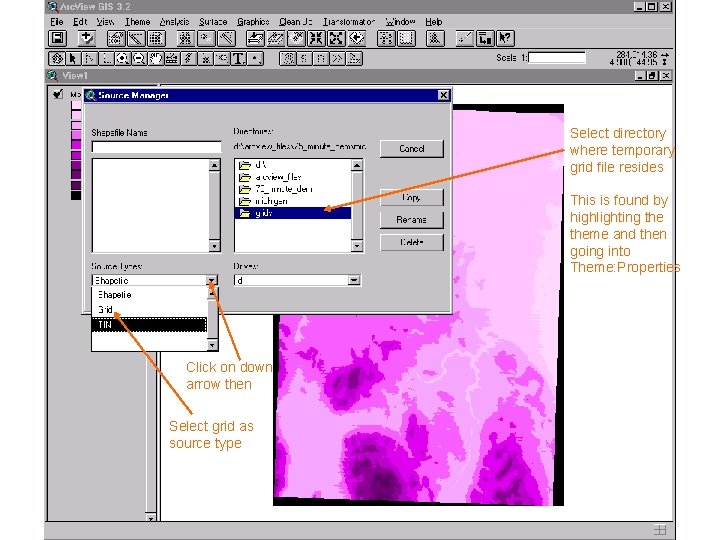
Task: Open the Source Types dropdown arrow
Action: (211, 280)
